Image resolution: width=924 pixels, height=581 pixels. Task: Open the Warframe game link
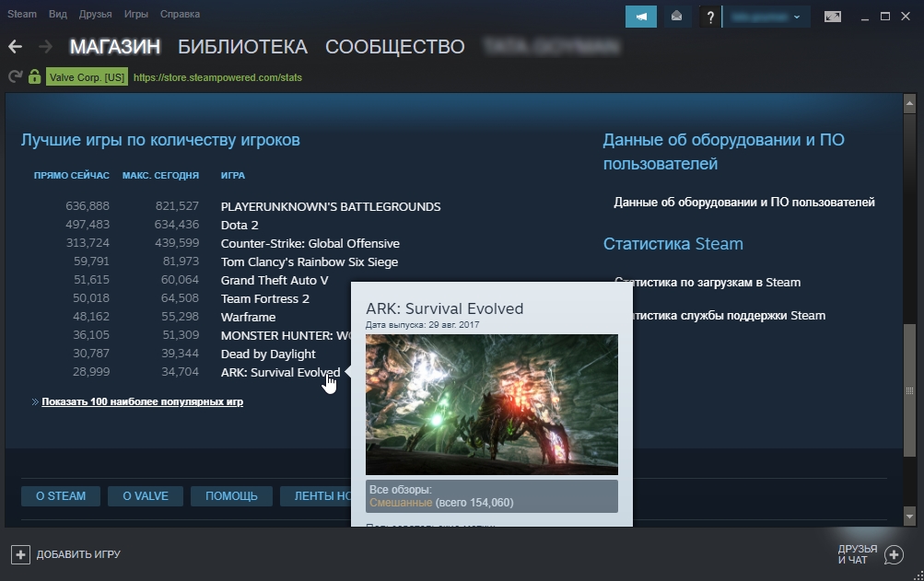[x=248, y=317]
